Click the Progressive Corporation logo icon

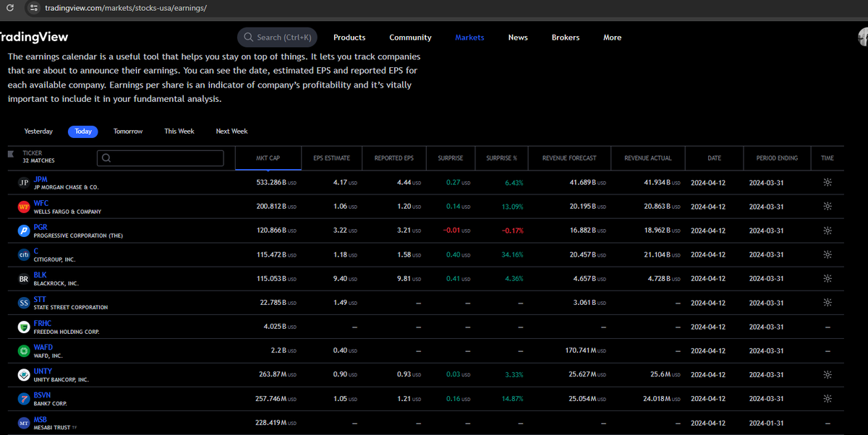tap(23, 231)
